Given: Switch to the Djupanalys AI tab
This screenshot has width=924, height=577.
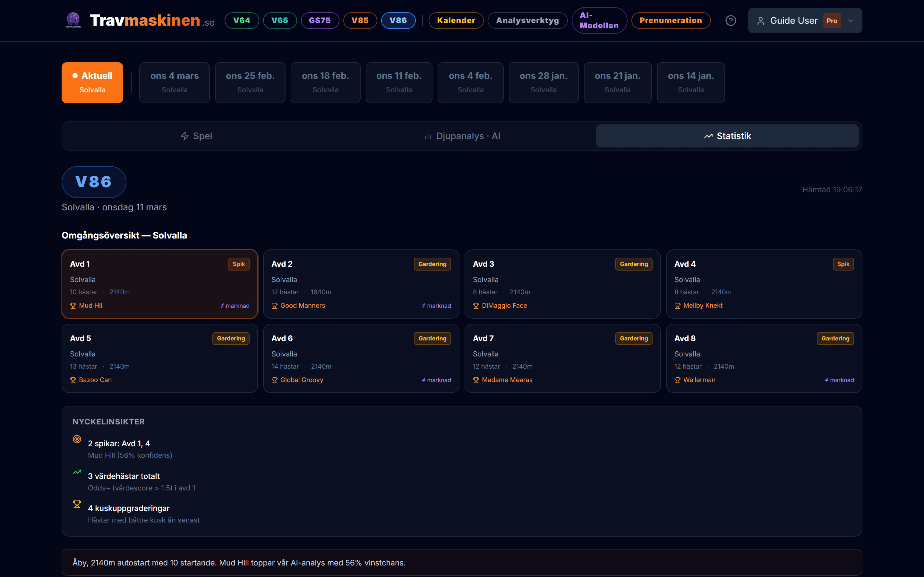Looking at the screenshot, I should (x=462, y=136).
